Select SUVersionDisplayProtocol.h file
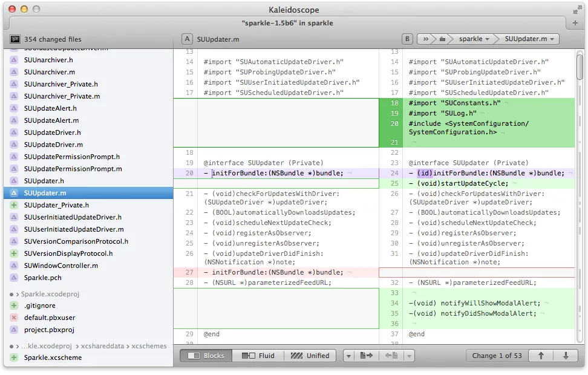 88,253
